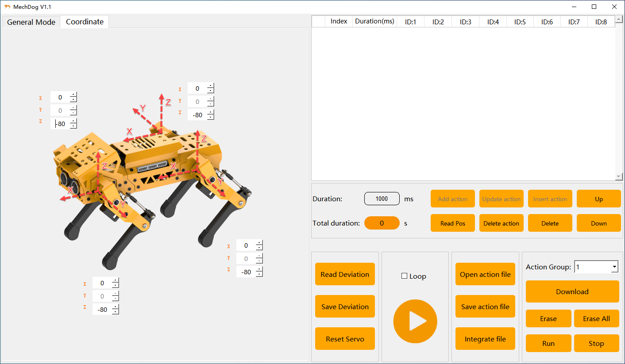Screen dimensions: 625x364
Task: Click the ID:1 column header
Action: pos(410,22)
